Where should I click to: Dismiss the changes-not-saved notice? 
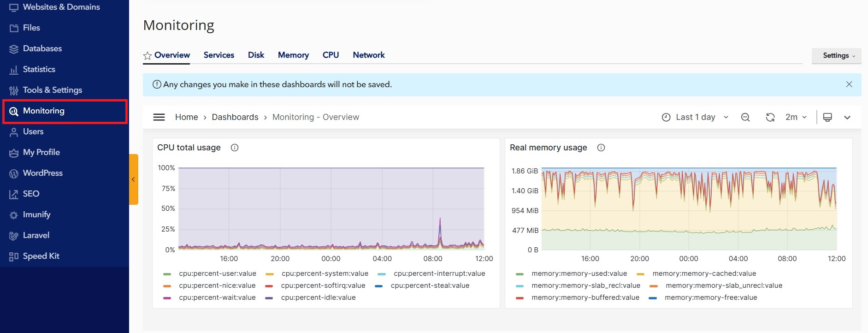pyautogui.click(x=849, y=84)
